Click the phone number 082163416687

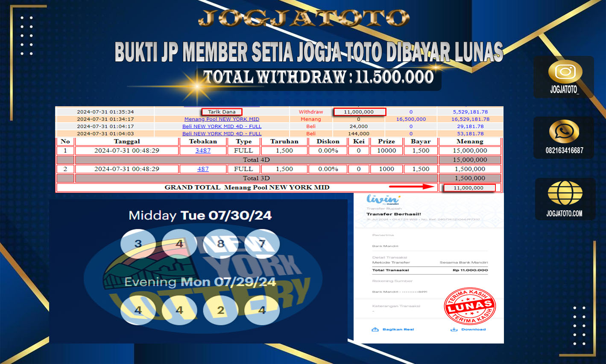click(x=564, y=150)
